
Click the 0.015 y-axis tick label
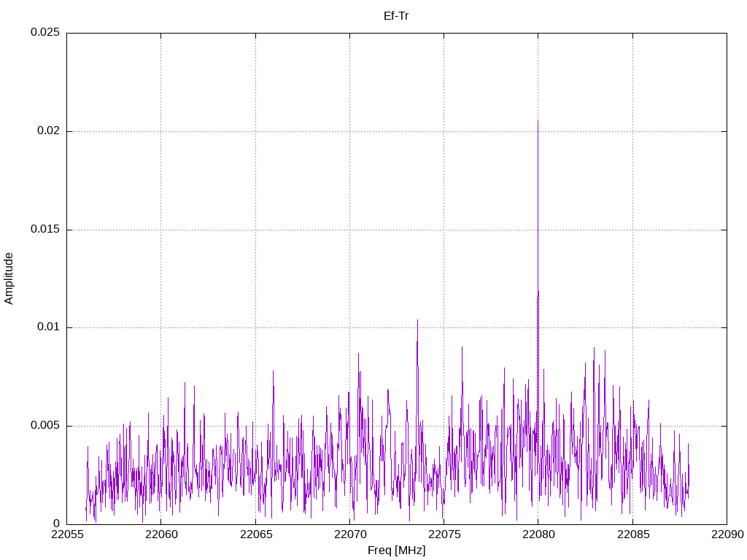tap(44, 230)
